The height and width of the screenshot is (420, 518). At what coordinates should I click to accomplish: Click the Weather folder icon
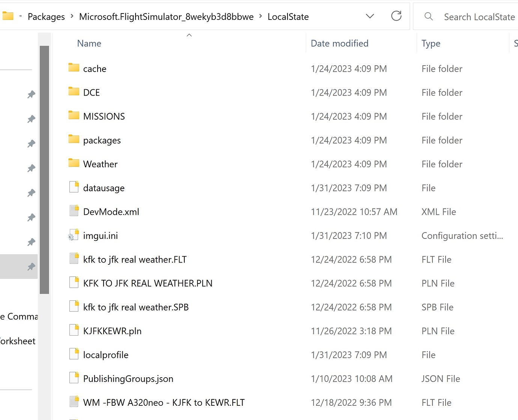click(74, 163)
